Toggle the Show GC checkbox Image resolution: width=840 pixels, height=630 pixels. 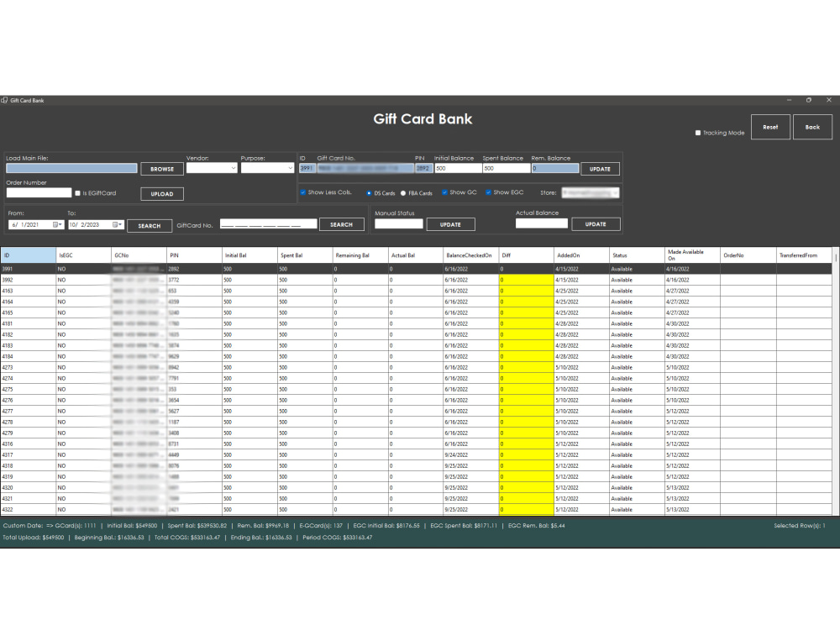pyautogui.click(x=444, y=192)
